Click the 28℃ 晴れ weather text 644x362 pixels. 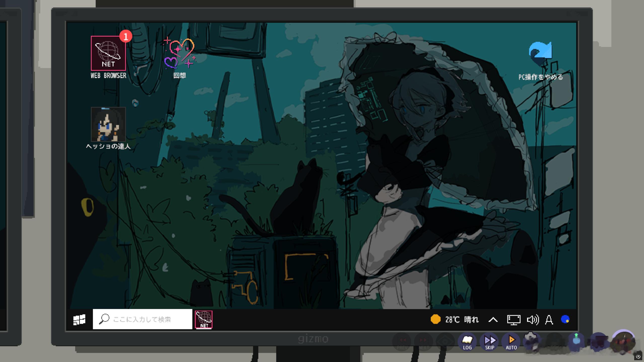(x=462, y=320)
